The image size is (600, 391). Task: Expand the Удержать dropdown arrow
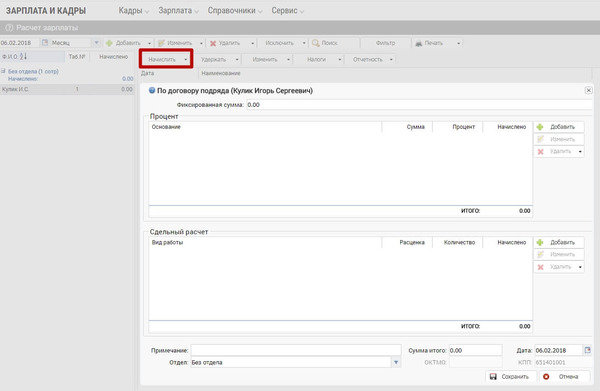pos(237,60)
